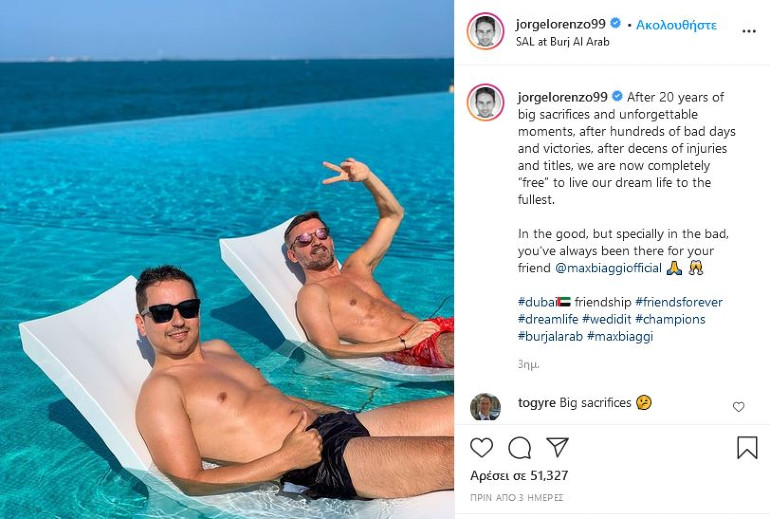Click the verified badge in the header
The width and height of the screenshot is (770, 519).
point(615,23)
